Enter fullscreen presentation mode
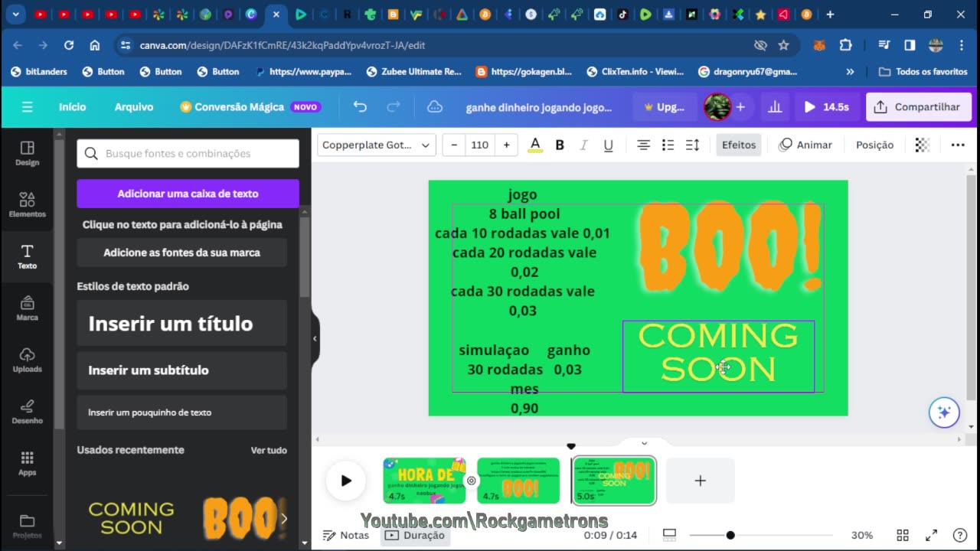980x551 pixels. [x=932, y=535]
